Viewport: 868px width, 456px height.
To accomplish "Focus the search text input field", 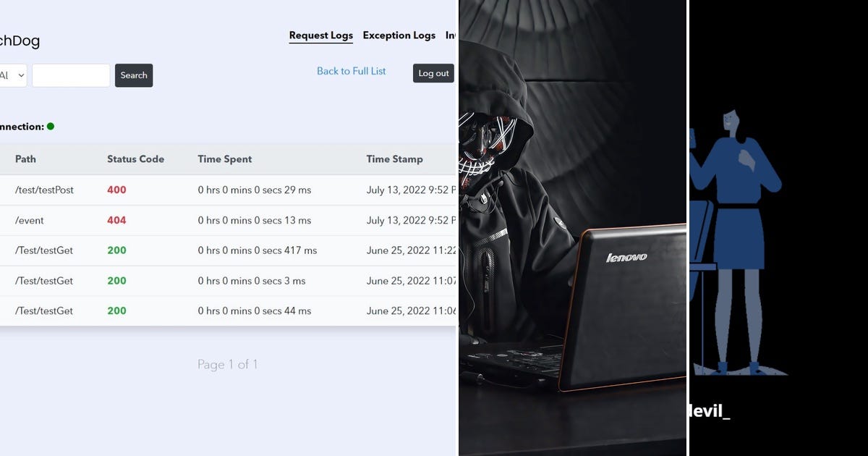I will 71,75.
